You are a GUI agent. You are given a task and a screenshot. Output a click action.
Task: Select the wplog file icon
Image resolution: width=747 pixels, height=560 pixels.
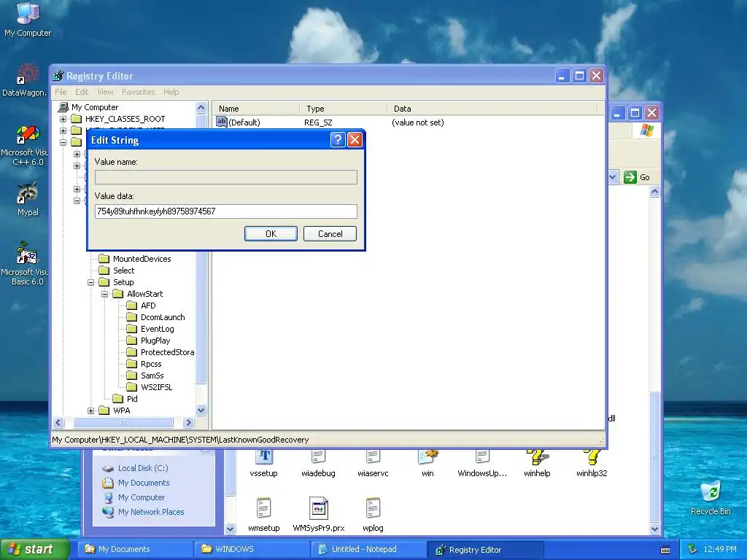tap(373, 508)
